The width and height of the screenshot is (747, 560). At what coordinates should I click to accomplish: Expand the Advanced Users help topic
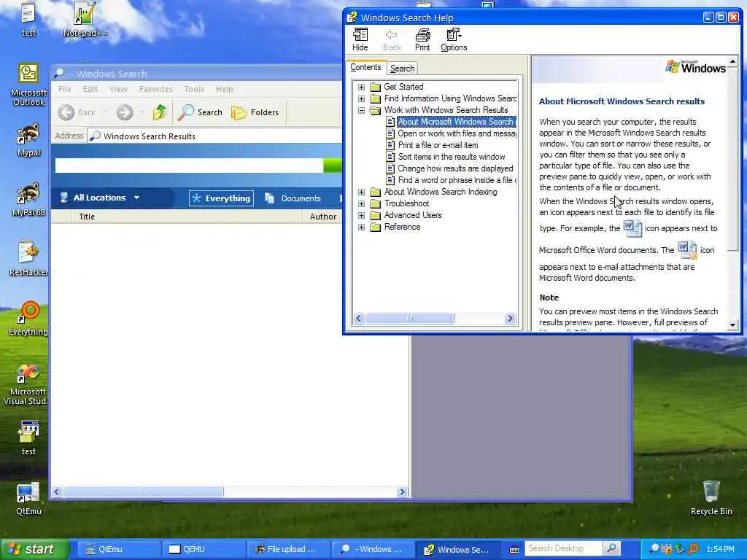[361, 215]
